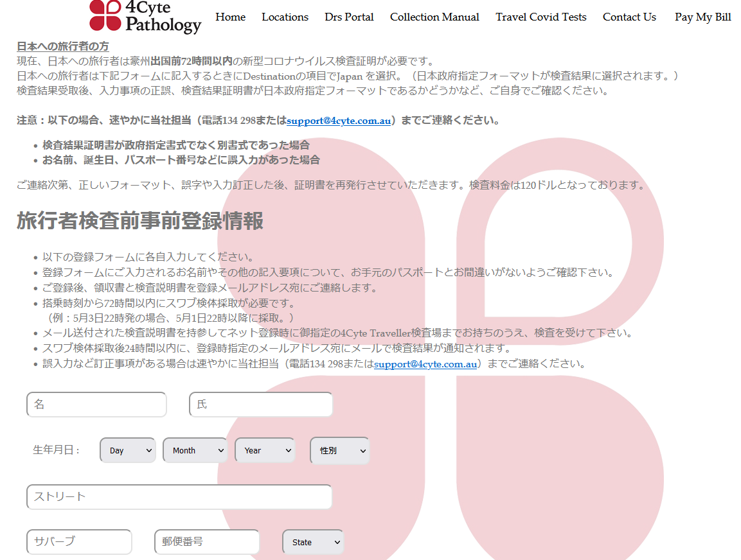The image size is (741, 560).
Task: Open the Day dropdown
Action: tap(127, 450)
